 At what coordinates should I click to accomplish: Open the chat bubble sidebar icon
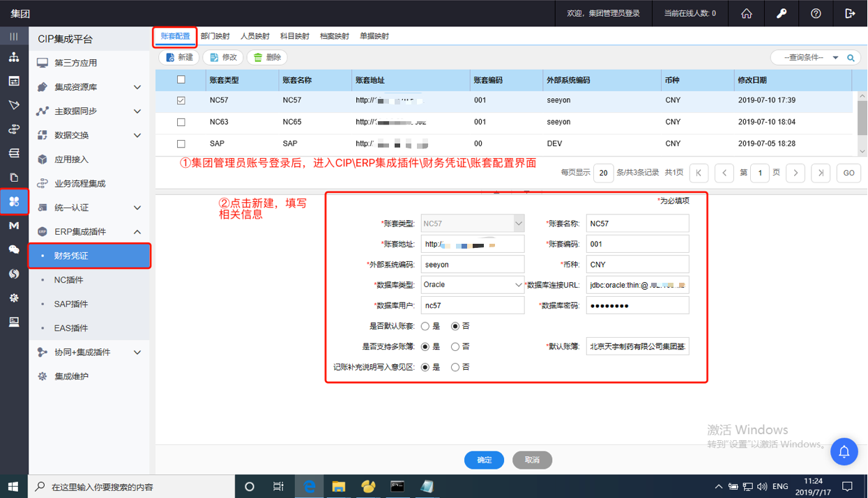point(14,249)
